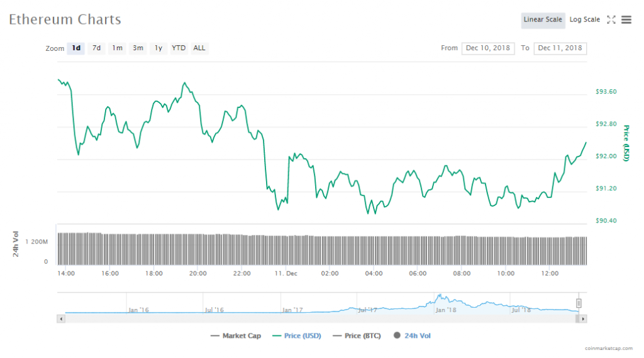Show ALL historical data
644x358 pixels.
199,48
